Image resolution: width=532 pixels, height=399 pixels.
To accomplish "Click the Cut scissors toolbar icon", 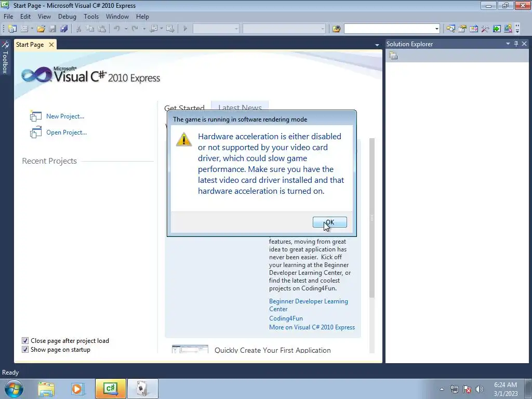I will click(79, 29).
